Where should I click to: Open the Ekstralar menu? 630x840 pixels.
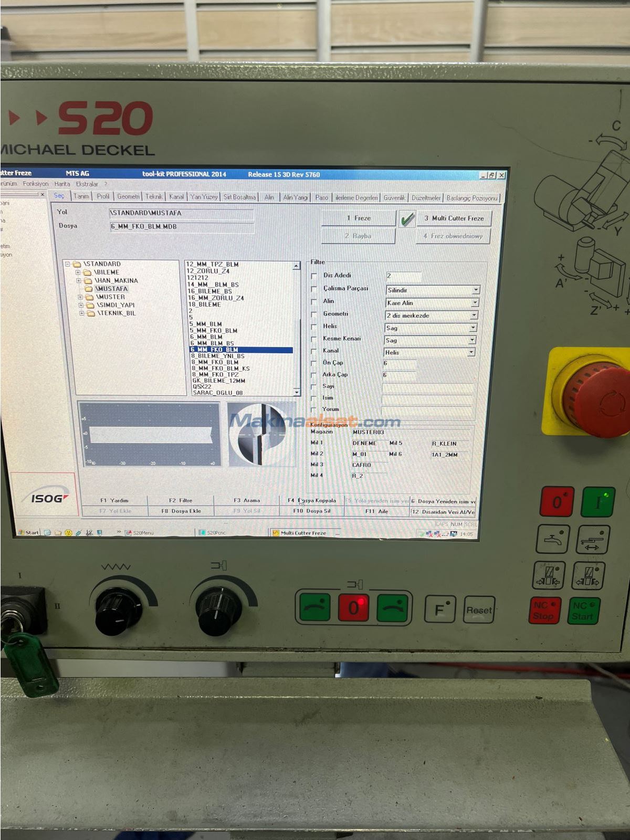pos(87,184)
